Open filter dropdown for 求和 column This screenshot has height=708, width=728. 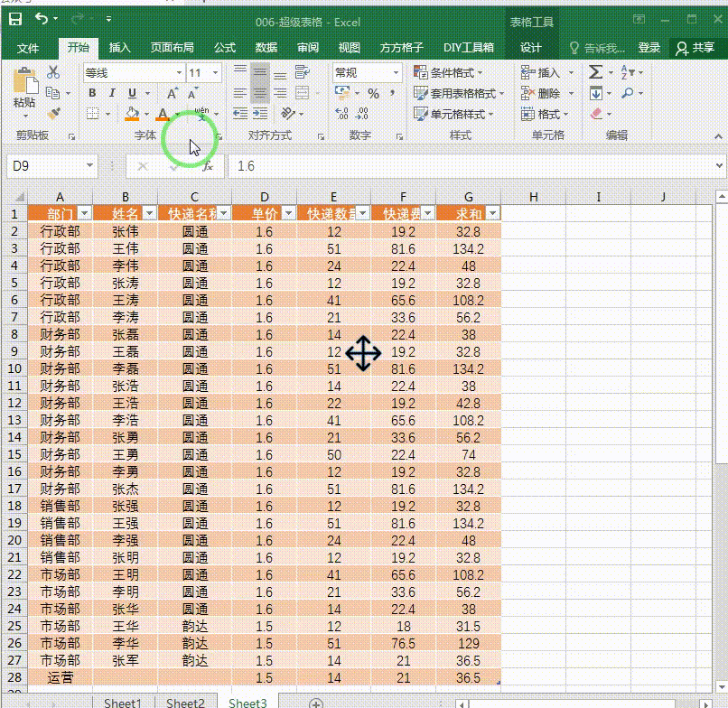pos(493,213)
